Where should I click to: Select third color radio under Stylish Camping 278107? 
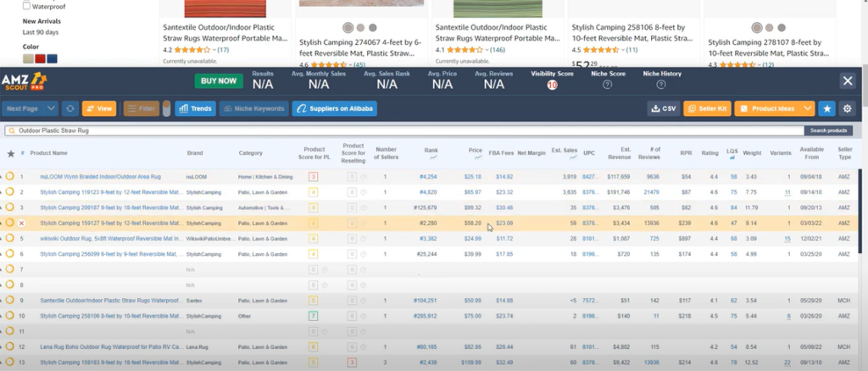781,28
